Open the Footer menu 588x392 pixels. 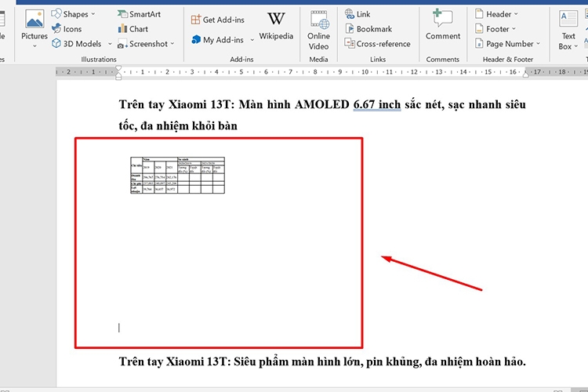[495, 29]
